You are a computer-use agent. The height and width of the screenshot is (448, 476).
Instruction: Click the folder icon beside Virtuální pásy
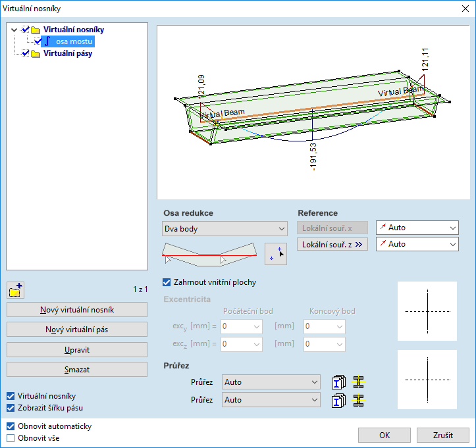pos(36,54)
